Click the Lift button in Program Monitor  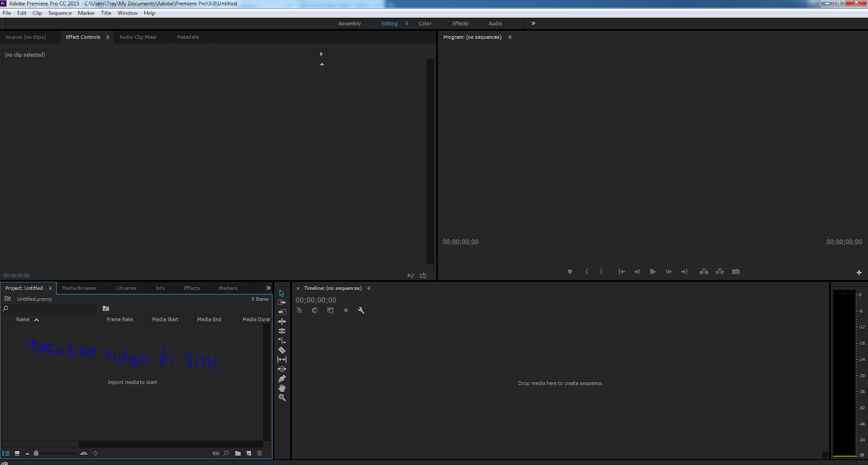[704, 272]
